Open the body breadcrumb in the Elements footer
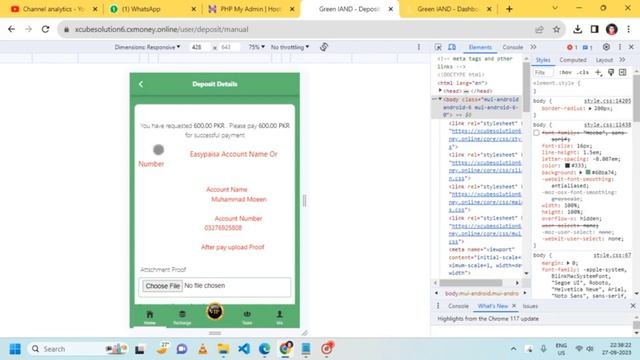The height and width of the screenshot is (360, 640). coord(482,293)
